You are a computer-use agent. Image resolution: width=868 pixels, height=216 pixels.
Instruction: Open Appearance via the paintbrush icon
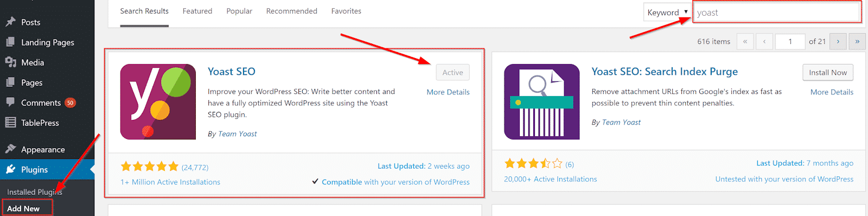(x=10, y=149)
